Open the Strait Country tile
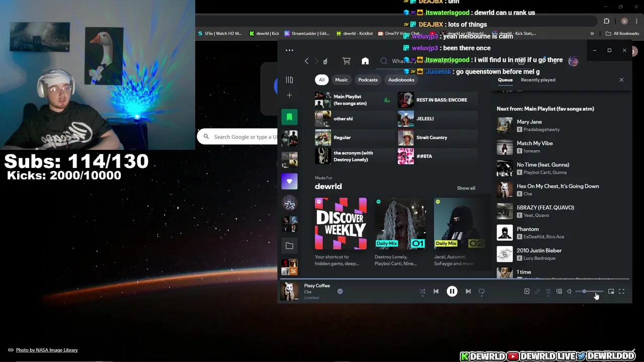This screenshot has width=644, height=362. (x=437, y=137)
